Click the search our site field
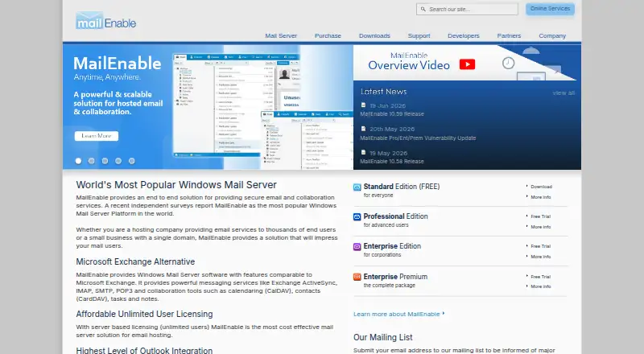Image resolution: width=644 pixels, height=354 pixels. click(x=467, y=9)
